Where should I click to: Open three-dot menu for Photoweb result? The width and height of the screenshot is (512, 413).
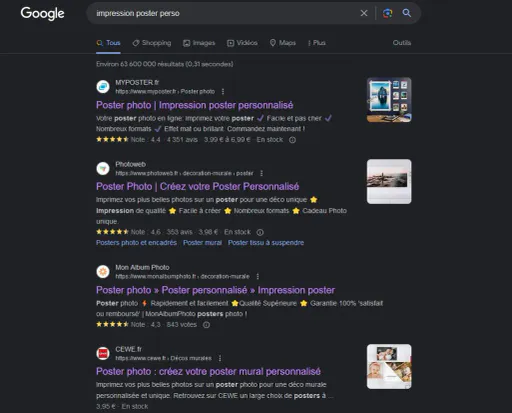coord(262,173)
